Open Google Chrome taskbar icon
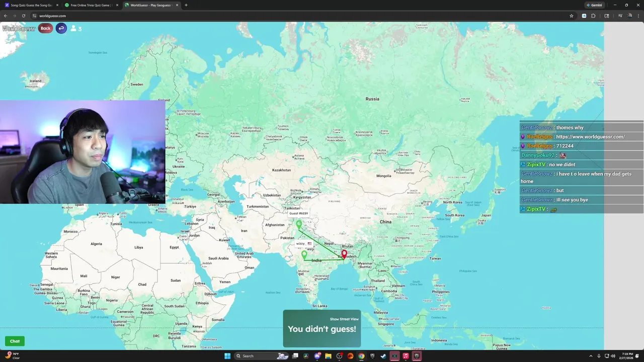The height and width of the screenshot is (362, 644). [361, 356]
